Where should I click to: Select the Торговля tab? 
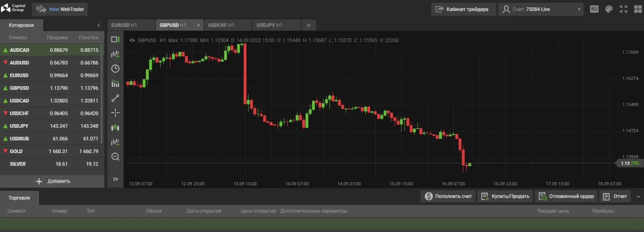[x=19, y=198]
